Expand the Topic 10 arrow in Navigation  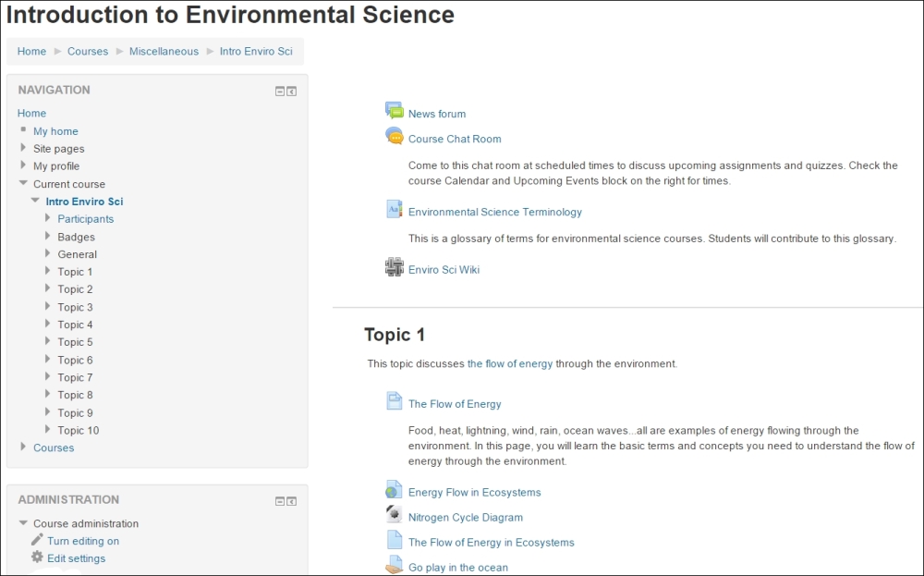(x=48, y=429)
